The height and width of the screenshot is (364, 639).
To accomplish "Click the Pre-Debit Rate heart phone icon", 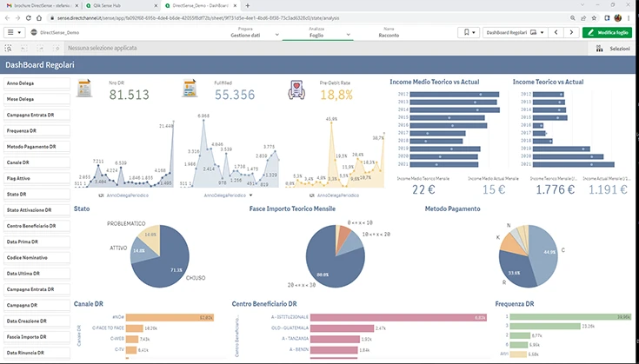I will [296, 89].
